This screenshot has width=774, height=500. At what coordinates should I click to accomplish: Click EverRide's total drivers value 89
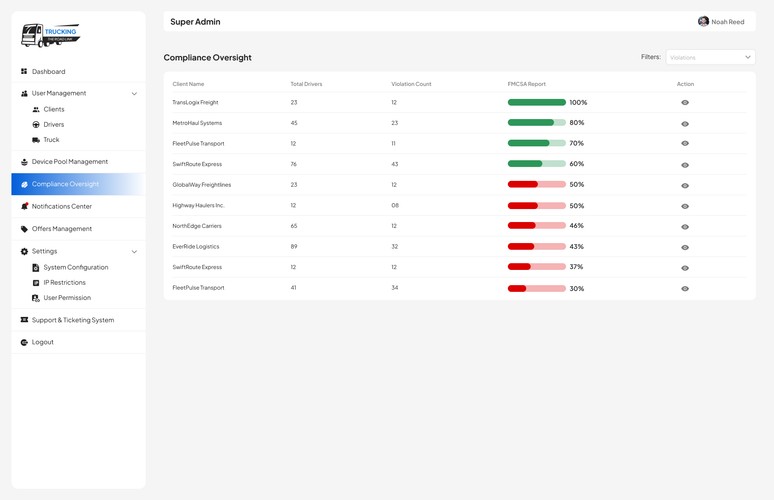coord(294,246)
